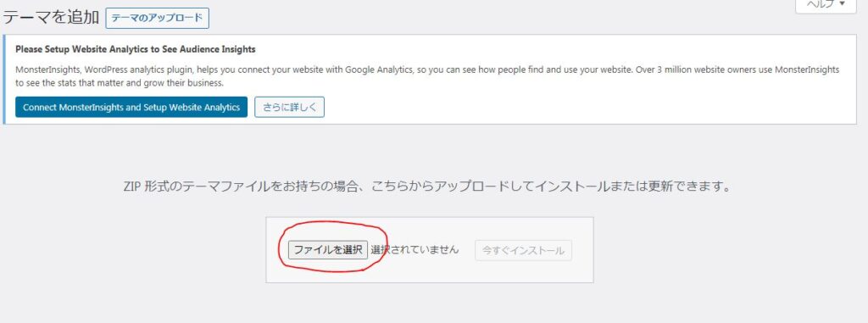
Task: Click the 今すぐインストール install button
Action: coord(523,250)
